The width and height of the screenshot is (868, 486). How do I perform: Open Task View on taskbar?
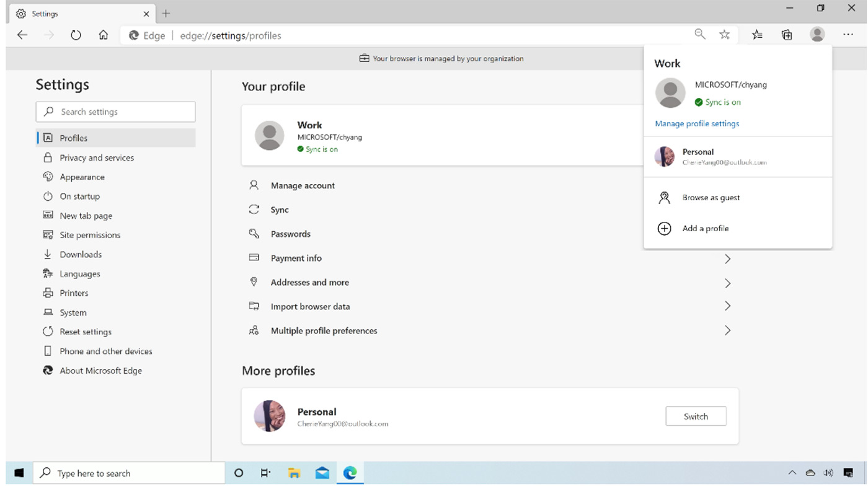point(265,474)
